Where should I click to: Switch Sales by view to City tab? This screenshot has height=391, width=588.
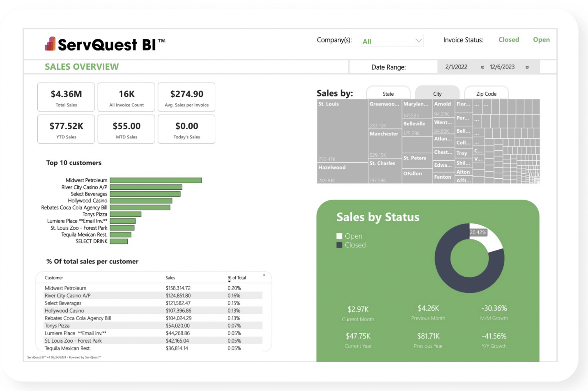[437, 93]
